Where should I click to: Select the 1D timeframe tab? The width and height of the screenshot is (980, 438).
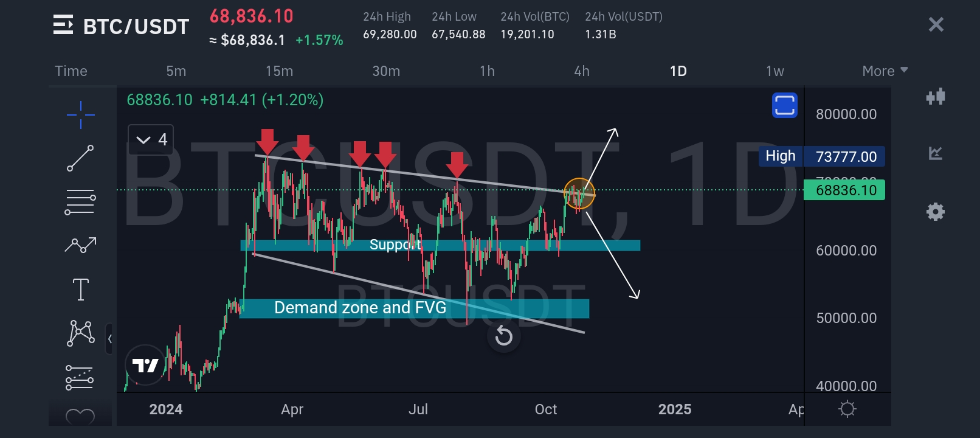pos(678,71)
